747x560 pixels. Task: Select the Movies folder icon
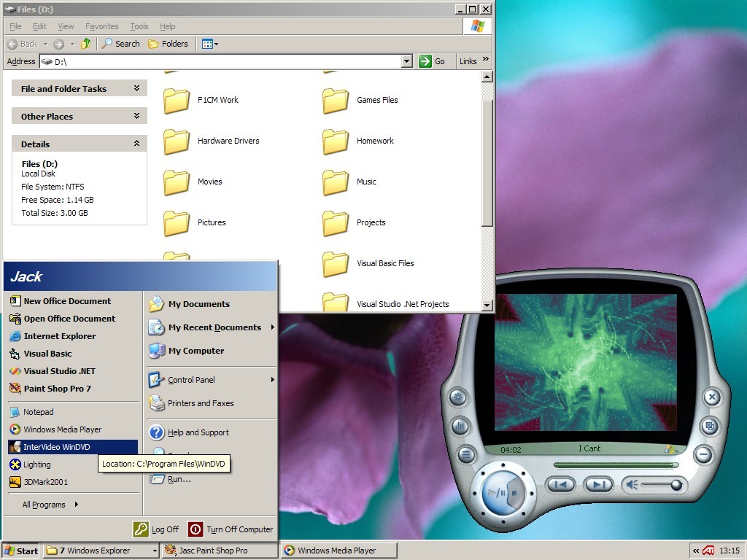[177, 182]
